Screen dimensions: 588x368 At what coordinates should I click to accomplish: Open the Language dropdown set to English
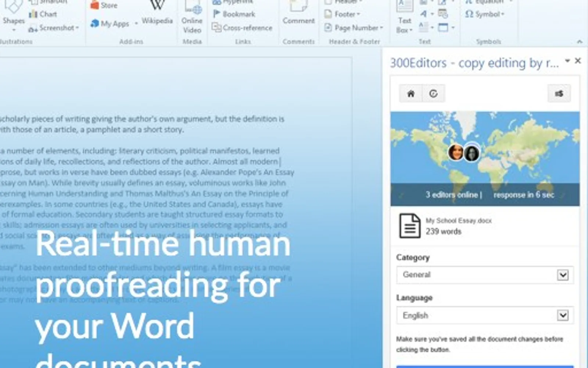[485, 315]
